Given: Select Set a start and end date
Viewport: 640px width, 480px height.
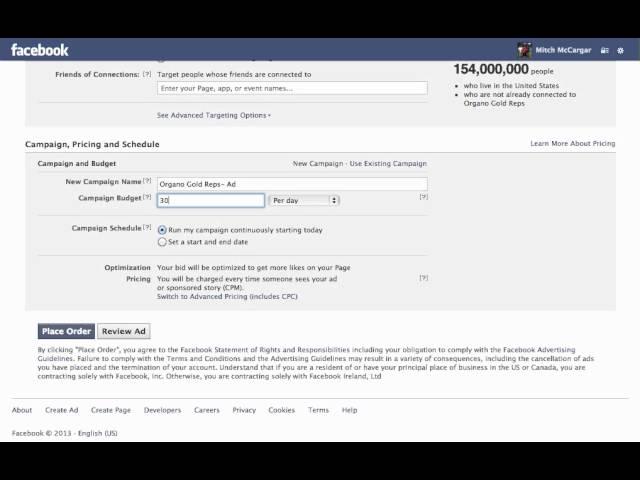Looking at the screenshot, I should pos(162,242).
